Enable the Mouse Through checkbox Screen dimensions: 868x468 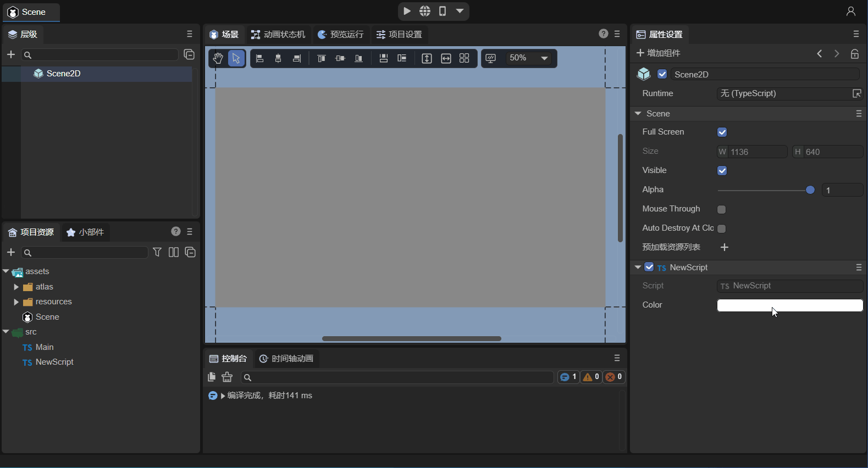point(722,209)
